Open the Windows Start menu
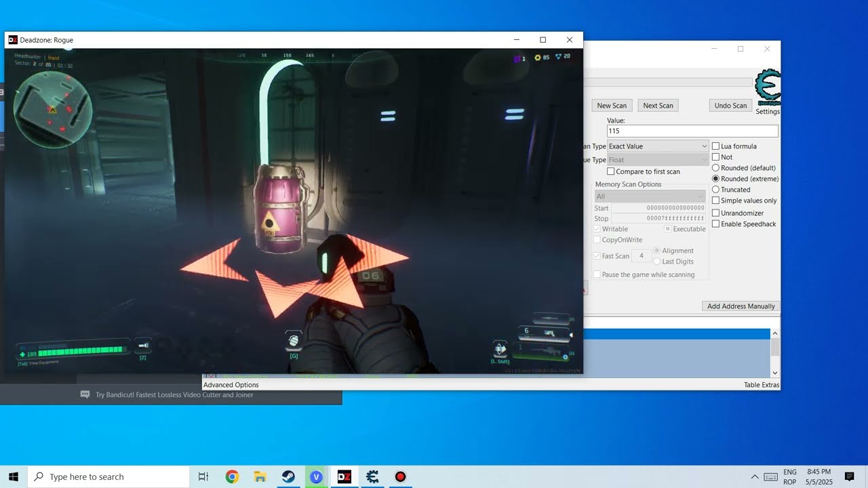This screenshot has width=868, height=488. [13, 476]
